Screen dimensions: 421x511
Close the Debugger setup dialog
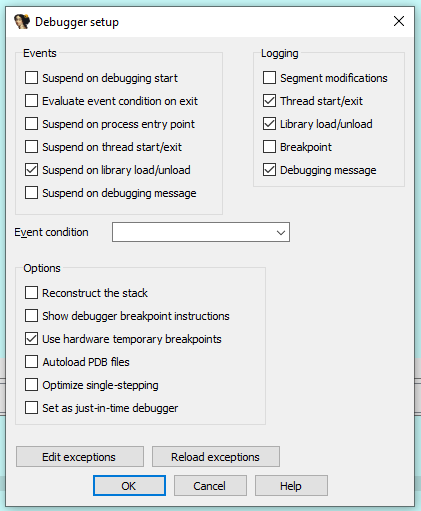399,21
